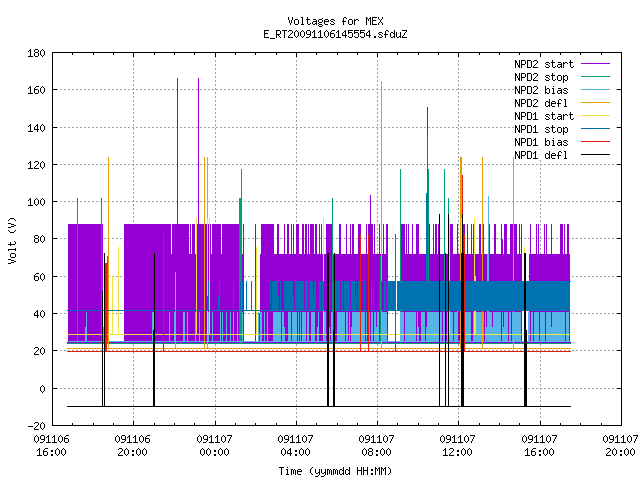Click the 091107 20:00 x-axis tick label
The width and height of the screenshot is (640, 480).
point(620,446)
